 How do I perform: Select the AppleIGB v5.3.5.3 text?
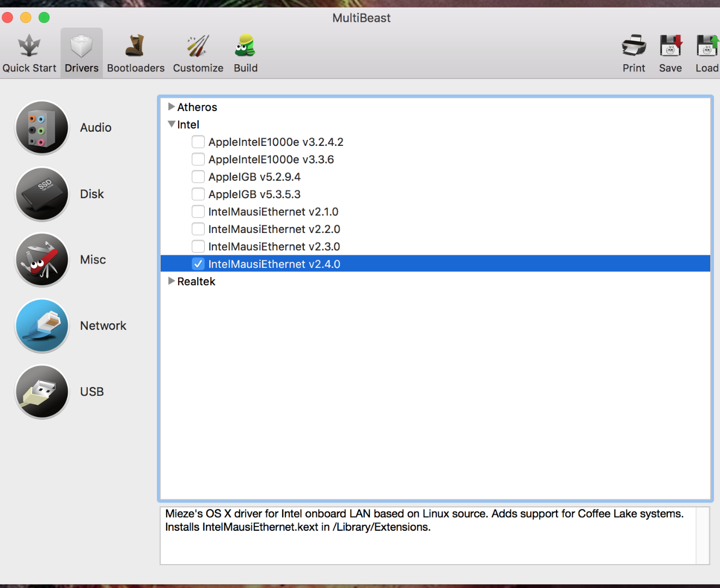click(x=254, y=194)
